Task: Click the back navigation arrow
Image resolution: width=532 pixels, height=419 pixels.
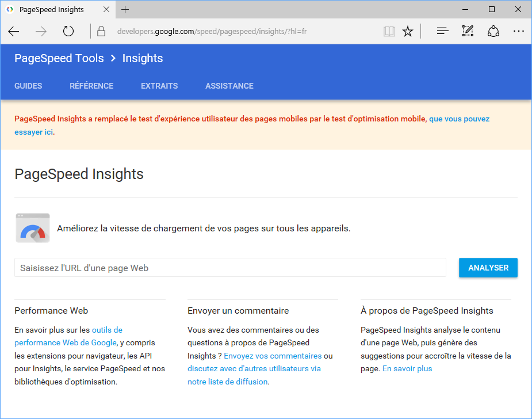Action: pyautogui.click(x=13, y=31)
